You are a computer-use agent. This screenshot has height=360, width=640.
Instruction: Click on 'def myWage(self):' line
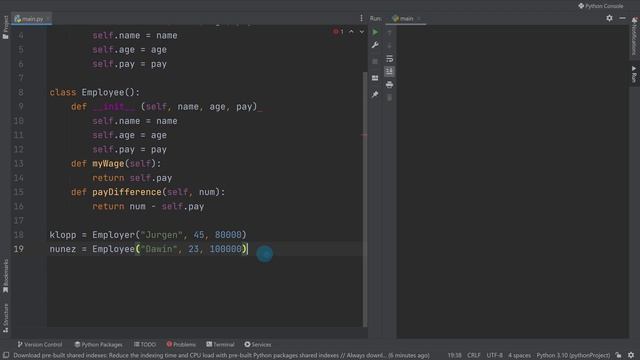click(116, 164)
